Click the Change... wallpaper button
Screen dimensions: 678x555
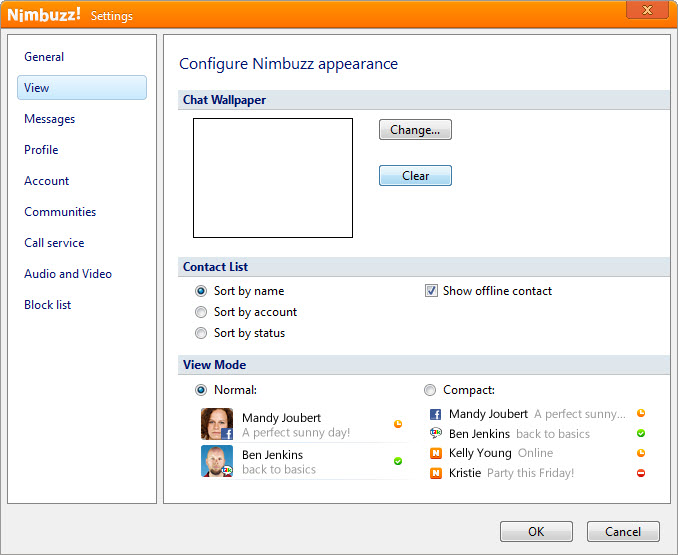tap(415, 130)
